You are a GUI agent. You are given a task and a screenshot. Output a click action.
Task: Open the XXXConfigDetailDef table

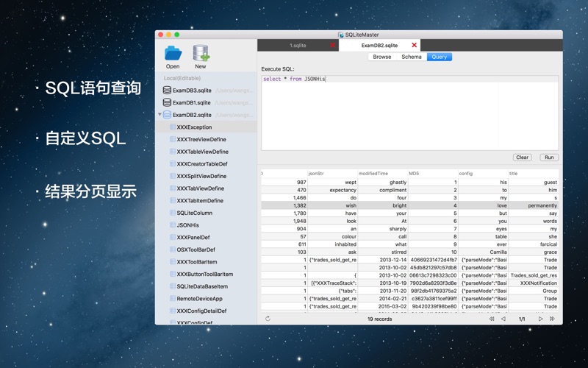pyautogui.click(x=201, y=311)
